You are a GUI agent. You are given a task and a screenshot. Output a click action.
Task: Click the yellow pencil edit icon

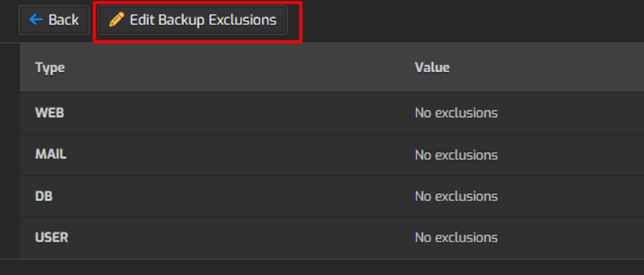click(x=116, y=21)
